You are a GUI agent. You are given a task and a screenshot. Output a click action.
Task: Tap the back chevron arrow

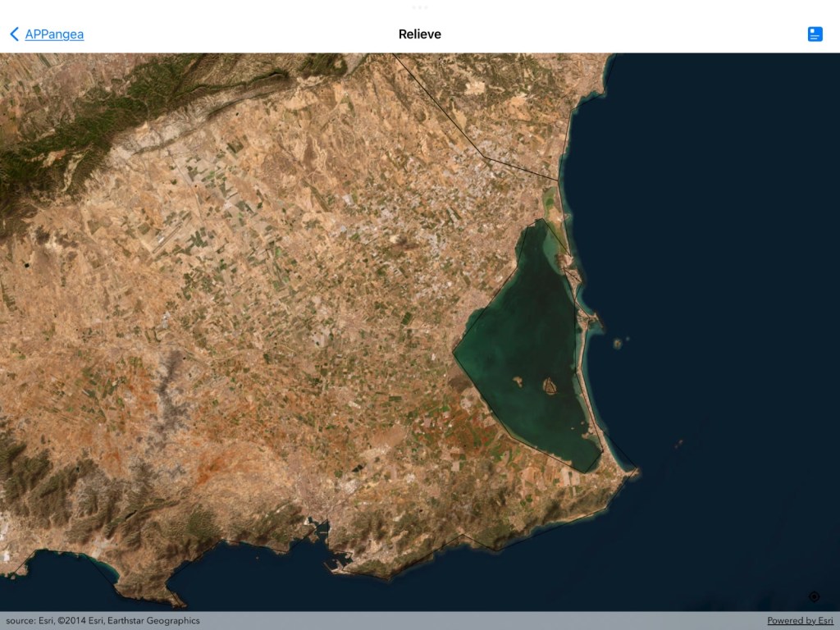(x=14, y=34)
